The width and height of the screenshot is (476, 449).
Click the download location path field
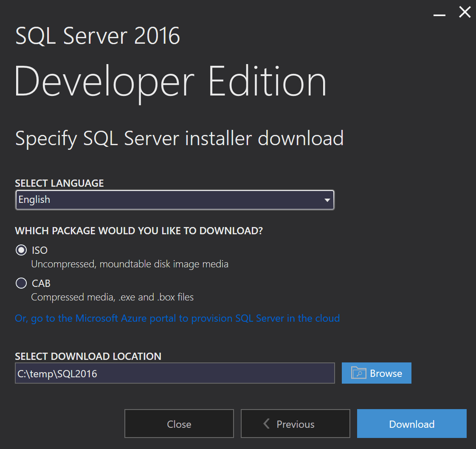tap(175, 373)
